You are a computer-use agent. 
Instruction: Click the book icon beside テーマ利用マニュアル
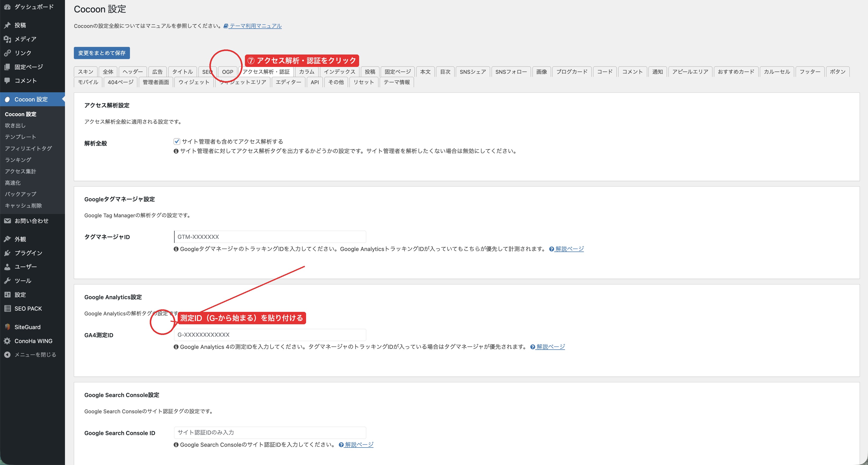point(226,26)
